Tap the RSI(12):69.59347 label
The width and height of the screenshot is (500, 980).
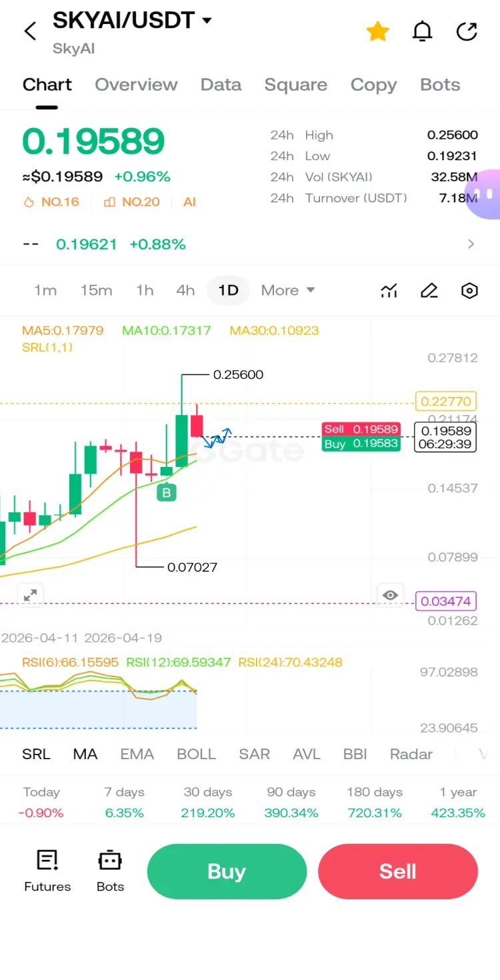click(178, 662)
